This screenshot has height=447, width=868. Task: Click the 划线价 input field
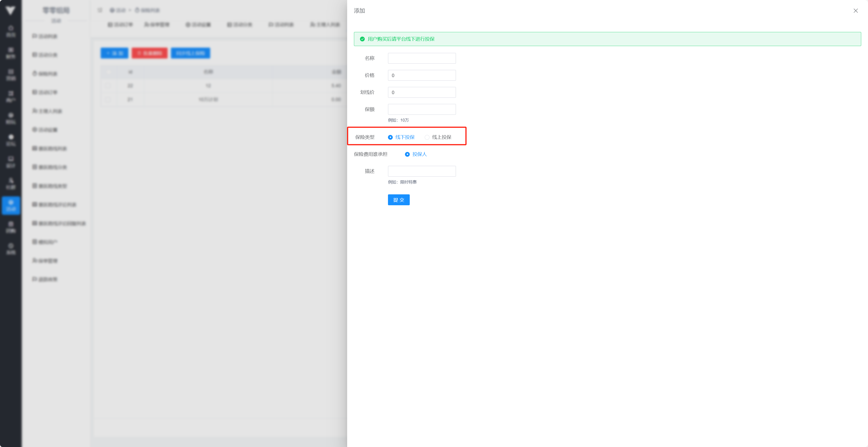tap(422, 92)
